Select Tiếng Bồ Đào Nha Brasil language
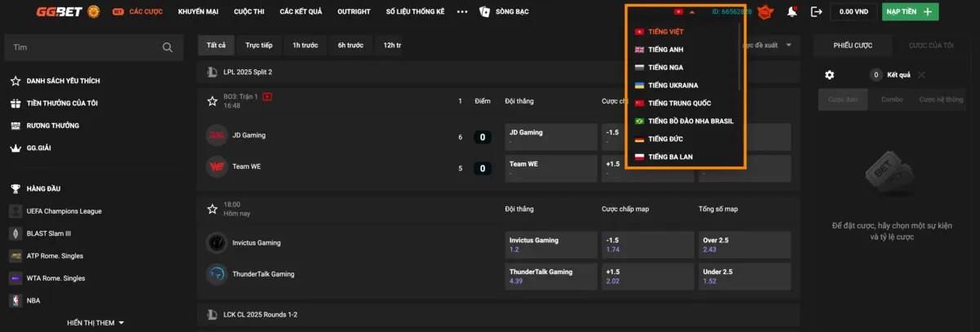Image resolution: width=980 pixels, height=332 pixels. (686, 121)
